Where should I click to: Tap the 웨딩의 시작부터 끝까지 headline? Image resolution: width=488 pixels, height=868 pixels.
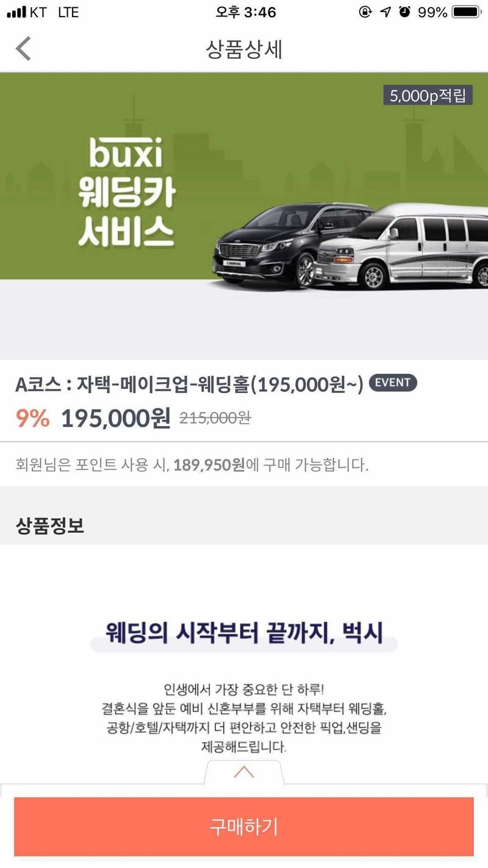pyautogui.click(x=244, y=632)
